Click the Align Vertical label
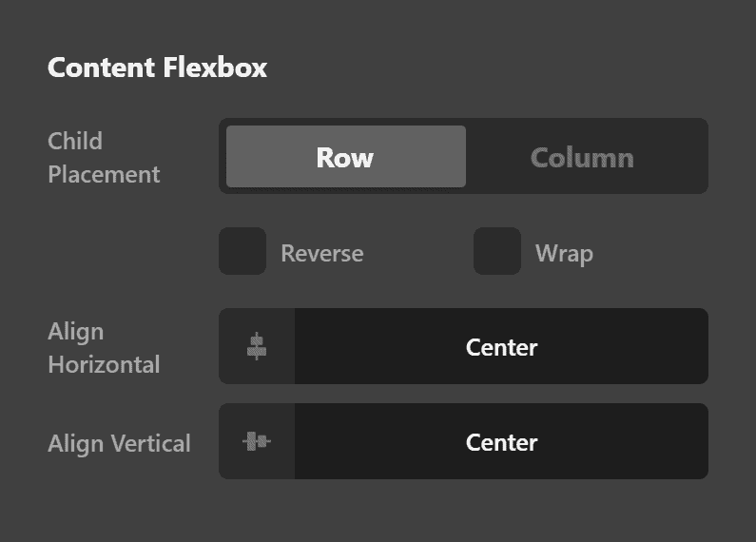Screen dimensions: 756x542 pyautogui.click(x=119, y=443)
